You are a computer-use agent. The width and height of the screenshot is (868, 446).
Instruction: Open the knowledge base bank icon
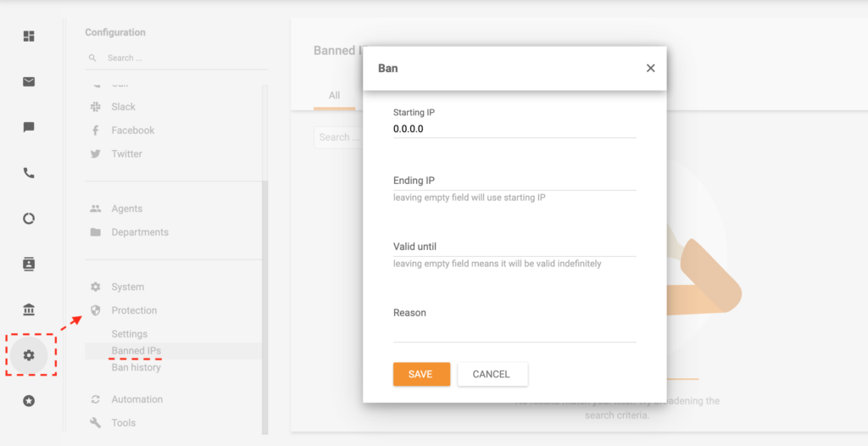tap(29, 309)
